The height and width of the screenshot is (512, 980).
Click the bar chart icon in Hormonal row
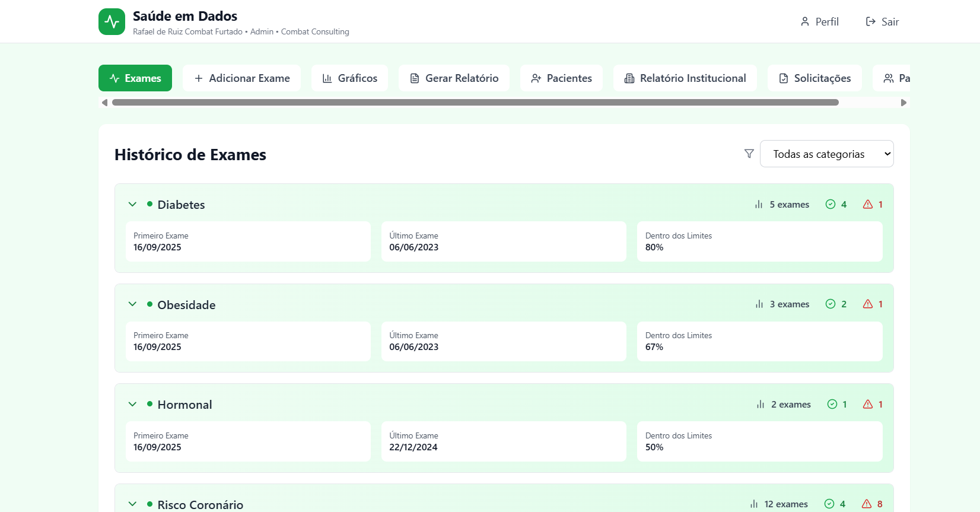(x=761, y=404)
